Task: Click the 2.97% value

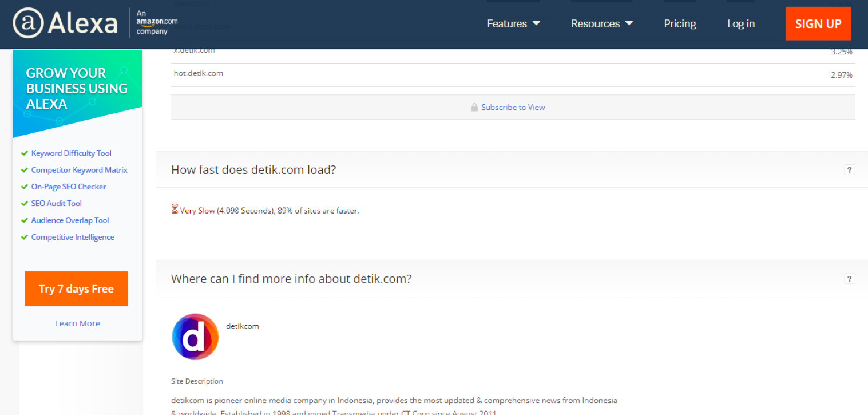Action: click(842, 75)
